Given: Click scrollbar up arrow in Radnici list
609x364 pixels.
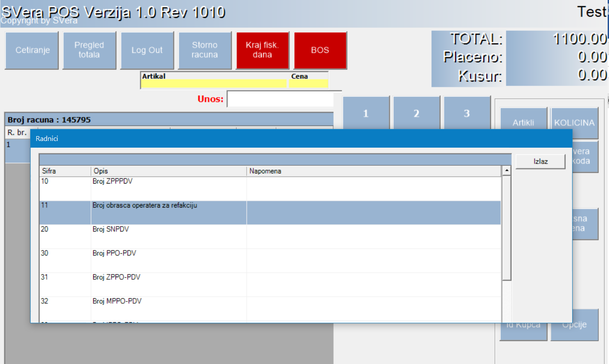Looking at the screenshot, I should [x=506, y=171].
